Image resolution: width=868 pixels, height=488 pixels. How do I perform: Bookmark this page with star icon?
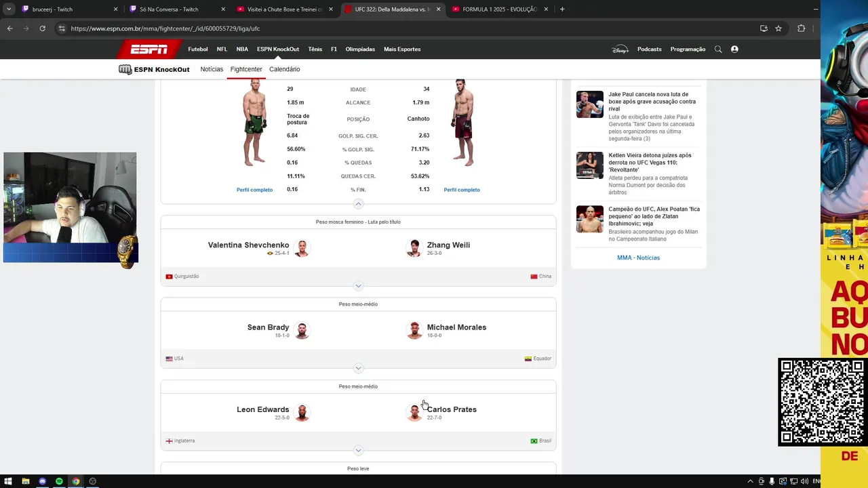[778, 28]
